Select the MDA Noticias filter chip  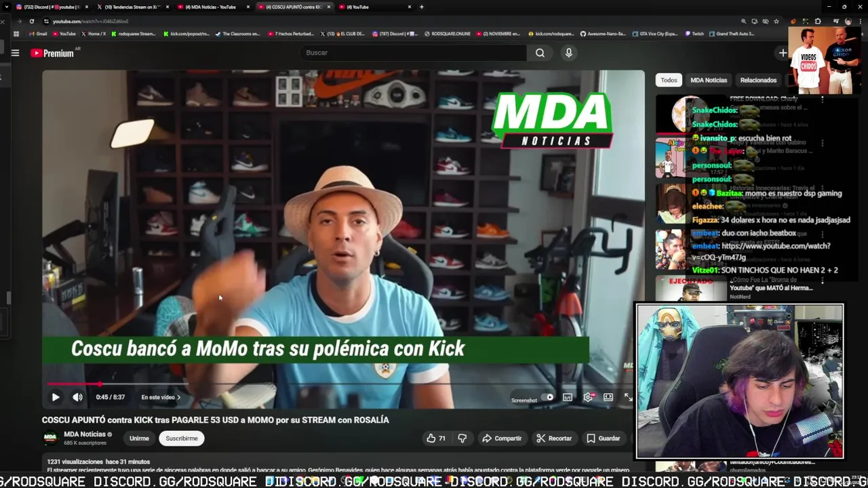[709, 80]
